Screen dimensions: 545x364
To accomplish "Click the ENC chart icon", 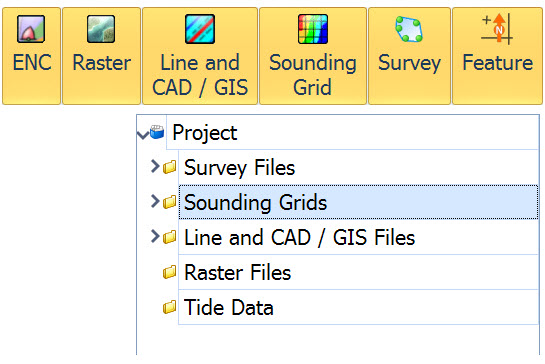I will point(31,29).
